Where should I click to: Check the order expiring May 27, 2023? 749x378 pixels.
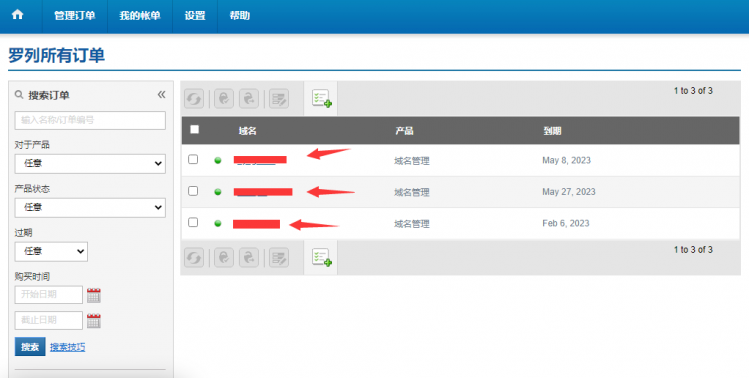pyautogui.click(x=193, y=191)
